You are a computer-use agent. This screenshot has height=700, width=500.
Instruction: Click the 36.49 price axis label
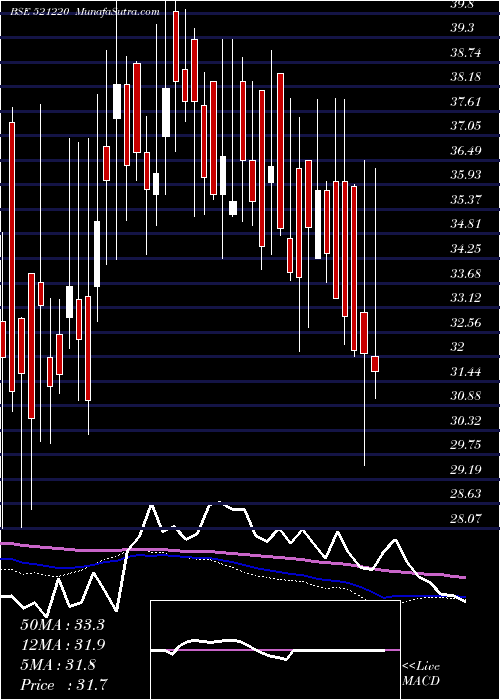click(466, 151)
